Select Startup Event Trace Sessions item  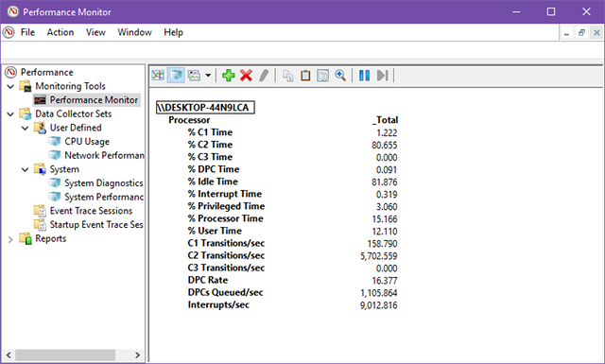click(x=96, y=225)
